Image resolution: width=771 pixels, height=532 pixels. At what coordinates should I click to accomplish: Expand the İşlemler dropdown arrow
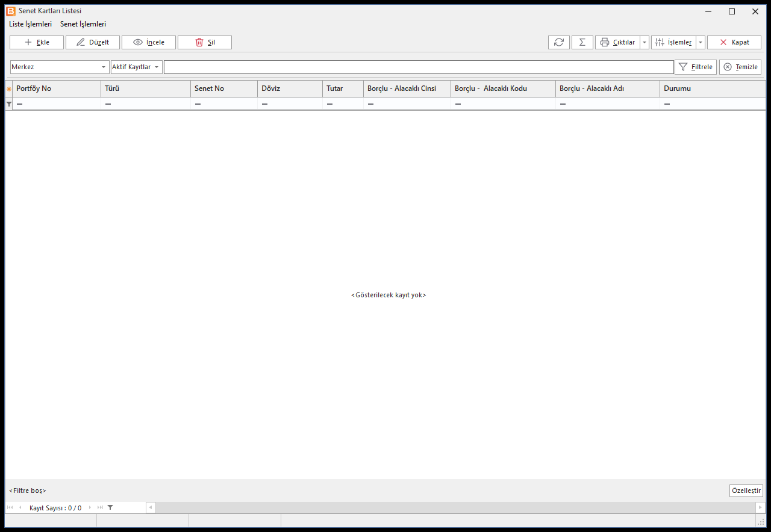pyautogui.click(x=701, y=42)
